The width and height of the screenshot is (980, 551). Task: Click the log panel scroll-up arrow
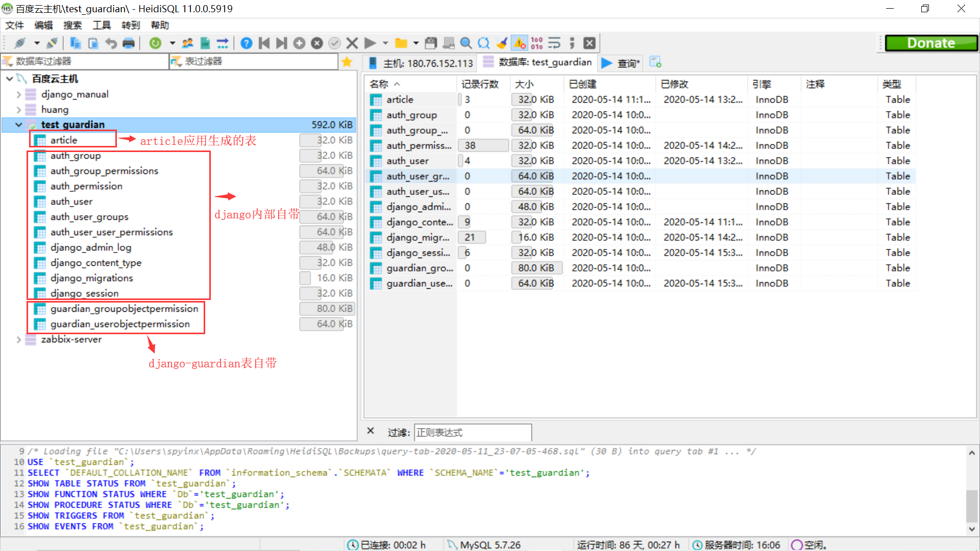coord(972,453)
